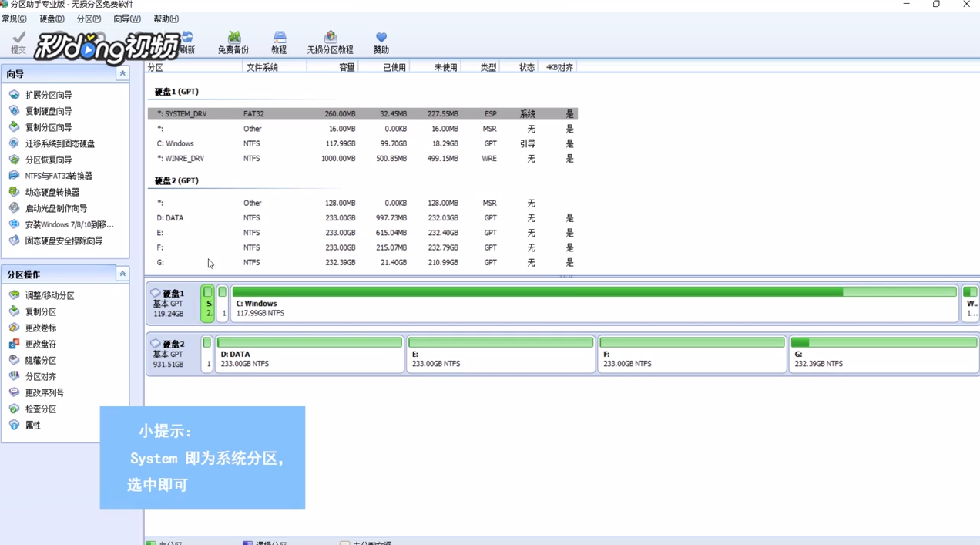This screenshot has width=980, height=545.
Task: Select the C: Windows row in list
Action: pyautogui.click(x=362, y=143)
